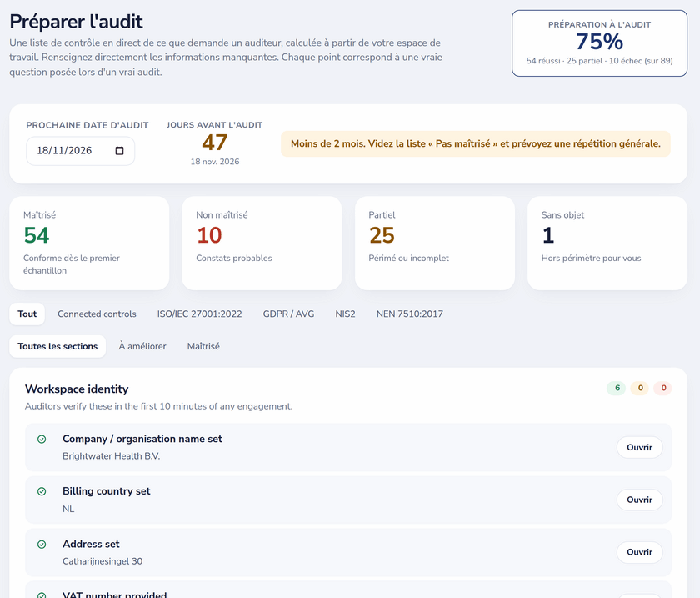Viewport: 700px width, 598px height.
Task: Show the GDPR / AVG tab
Action: [288, 314]
